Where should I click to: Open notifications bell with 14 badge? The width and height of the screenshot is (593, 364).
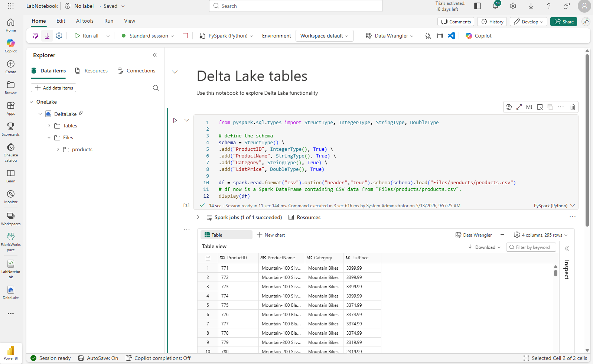pos(496,6)
